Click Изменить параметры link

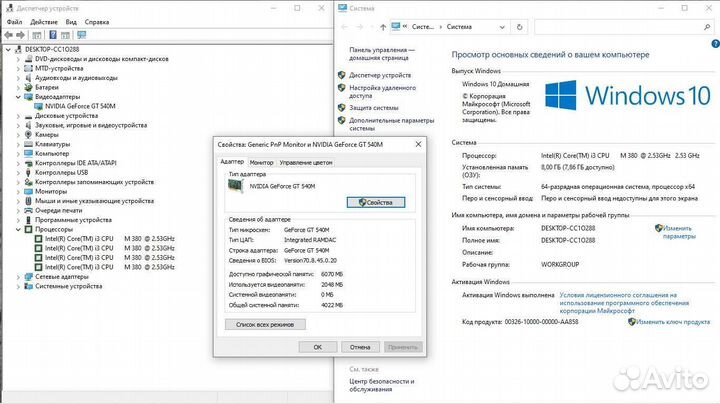point(679,232)
